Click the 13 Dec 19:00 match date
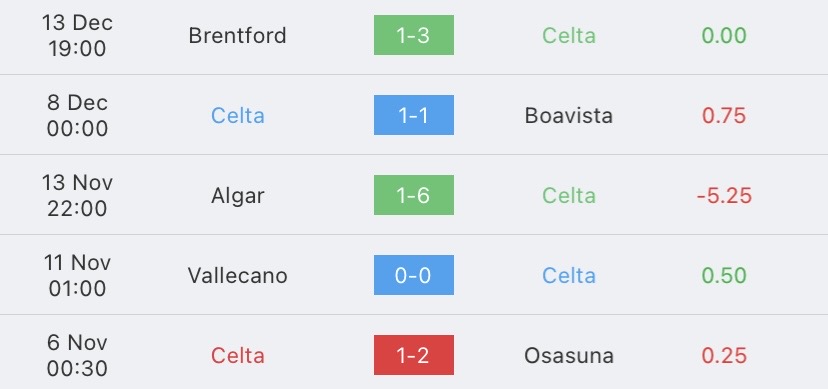The height and width of the screenshot is (389, 828). (77, 35)
